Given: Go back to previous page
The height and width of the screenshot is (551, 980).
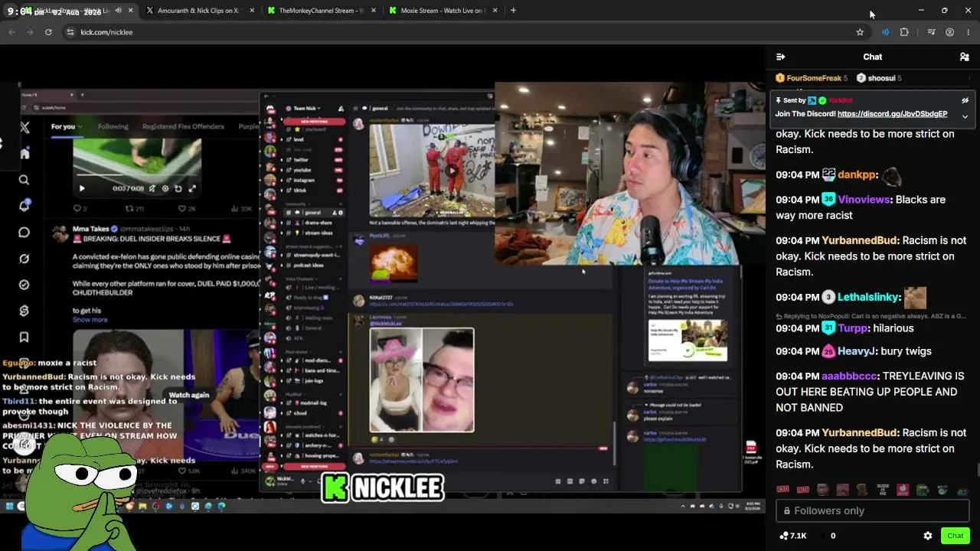Looking at the screenshot, I should (x=11, y=32).
